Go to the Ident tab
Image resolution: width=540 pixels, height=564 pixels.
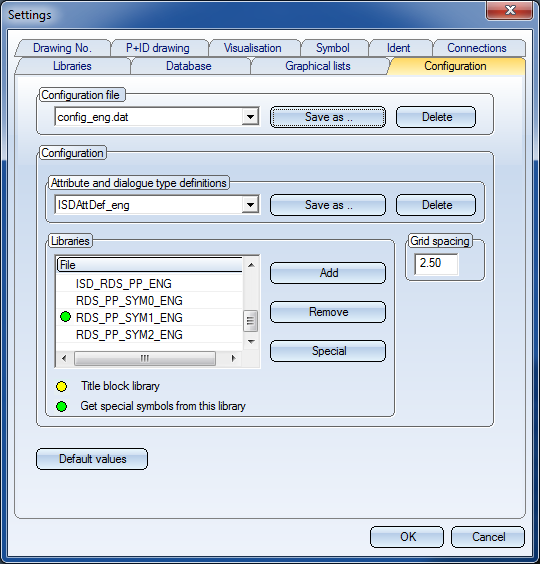pyautogui.click(x=399, y=48)
